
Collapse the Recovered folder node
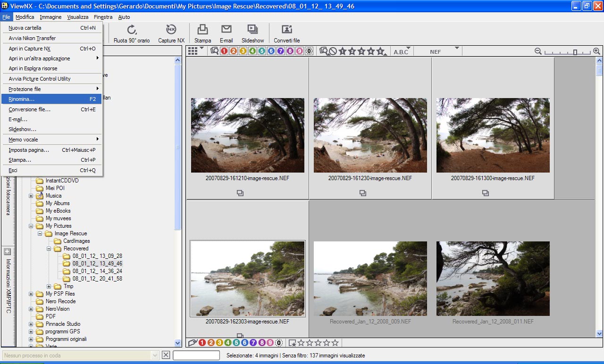click(x=49, y=248)
